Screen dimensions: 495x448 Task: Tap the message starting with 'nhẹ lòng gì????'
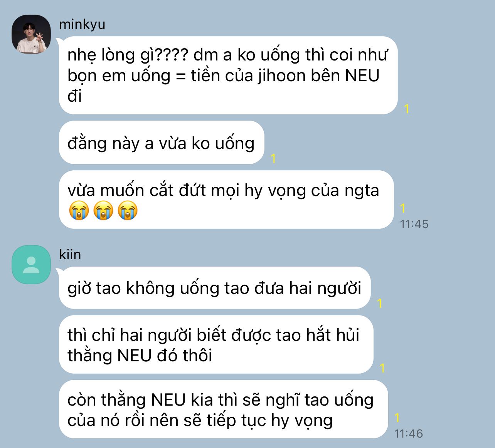coord(228,75)
